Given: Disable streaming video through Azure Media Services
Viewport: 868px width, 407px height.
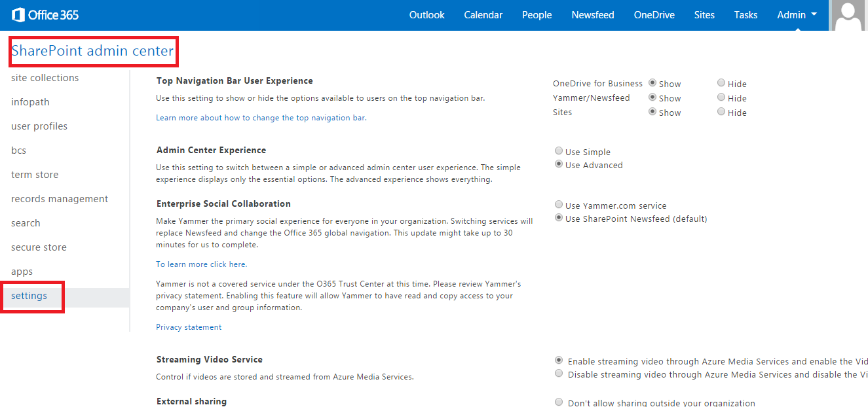Looking at the screenshot, I should [559, 374].
